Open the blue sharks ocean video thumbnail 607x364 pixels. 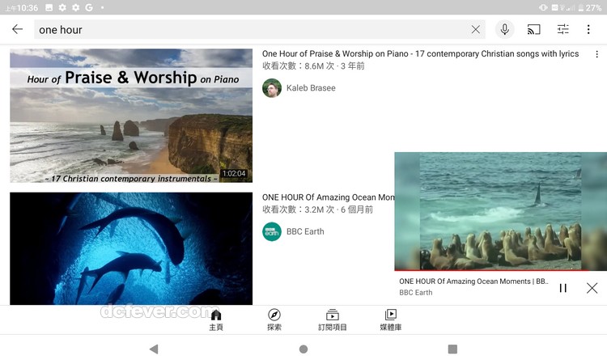click(x=131, y=248)
